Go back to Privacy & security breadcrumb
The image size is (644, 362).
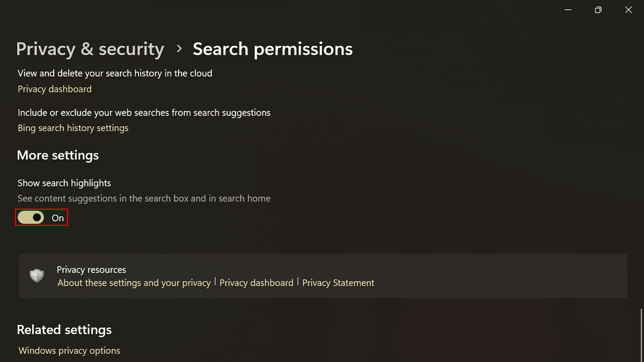(90, 49)
